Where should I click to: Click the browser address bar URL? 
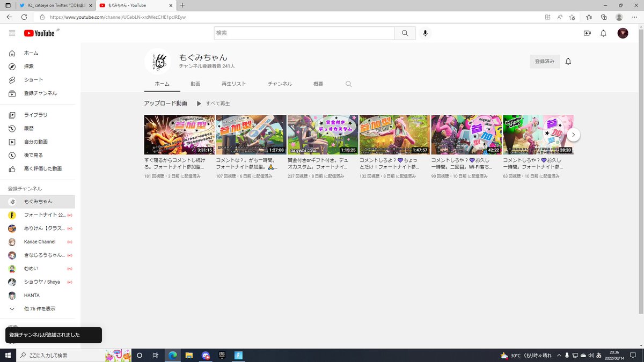click(118, 17)
